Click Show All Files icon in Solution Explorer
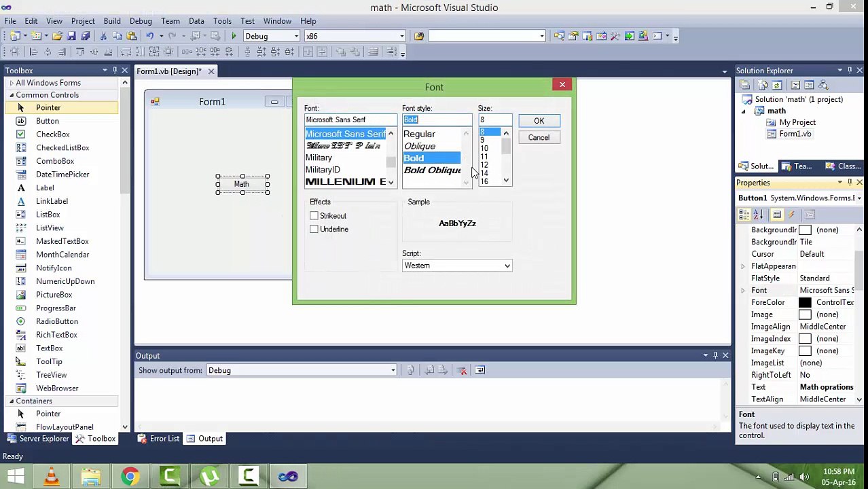This screenshot has width=868, height=489. (x=763, y=85)
